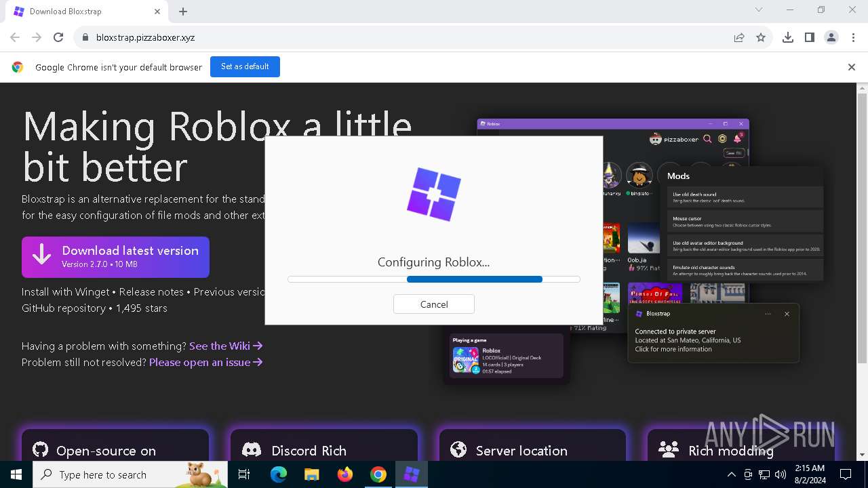Download latest version of Bloxstrap
868x488 pixels.
[x=115, y=257]
